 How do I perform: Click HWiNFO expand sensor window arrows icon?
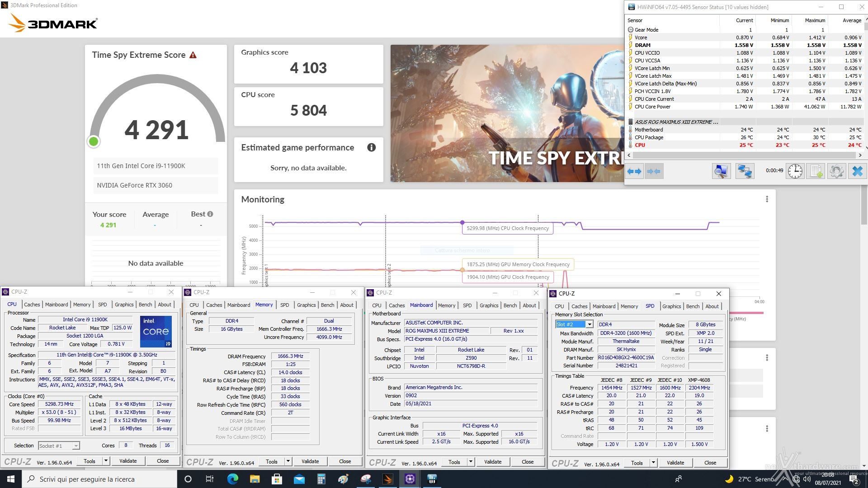tap(634, 171)
